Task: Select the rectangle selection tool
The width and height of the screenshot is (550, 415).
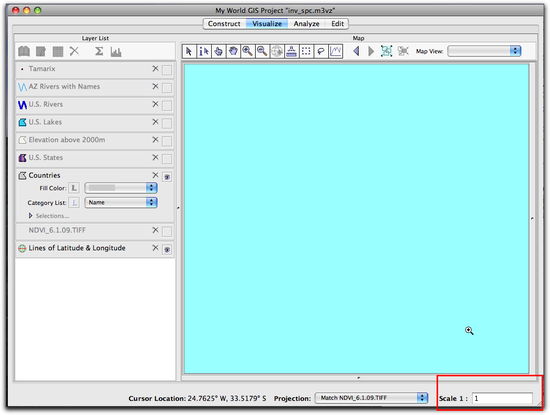Action: pos(306,52)
